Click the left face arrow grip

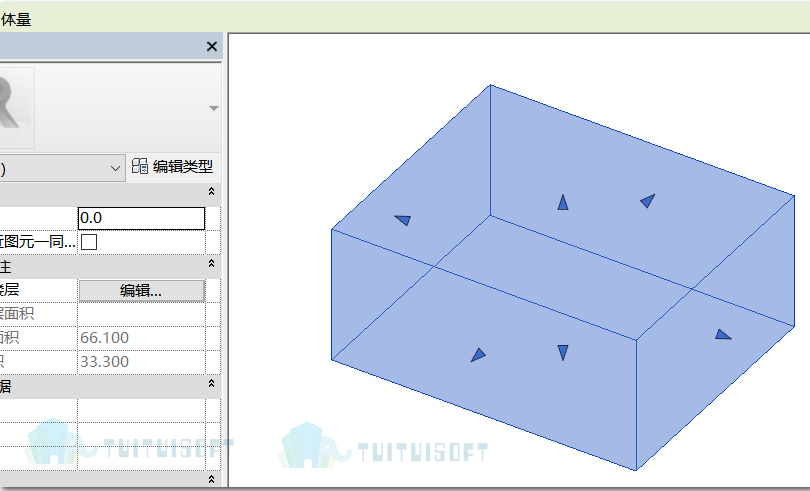point(403,220)
